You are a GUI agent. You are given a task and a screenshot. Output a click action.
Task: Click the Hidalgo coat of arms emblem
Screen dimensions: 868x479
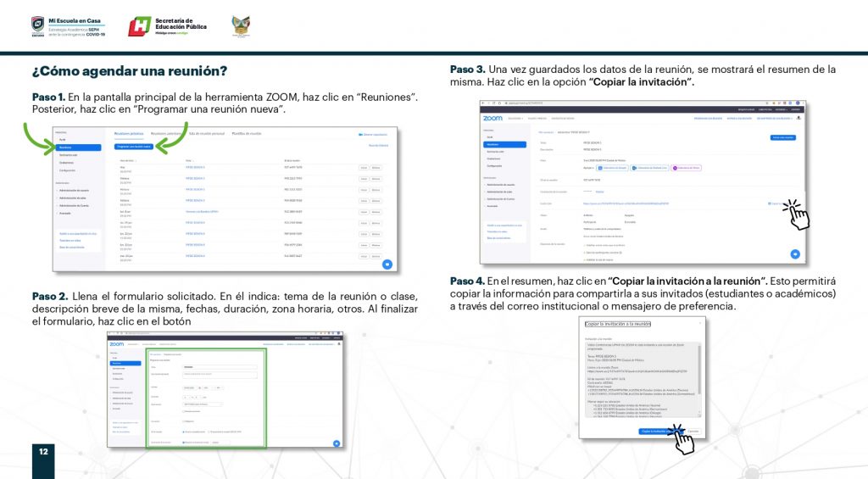241,26
